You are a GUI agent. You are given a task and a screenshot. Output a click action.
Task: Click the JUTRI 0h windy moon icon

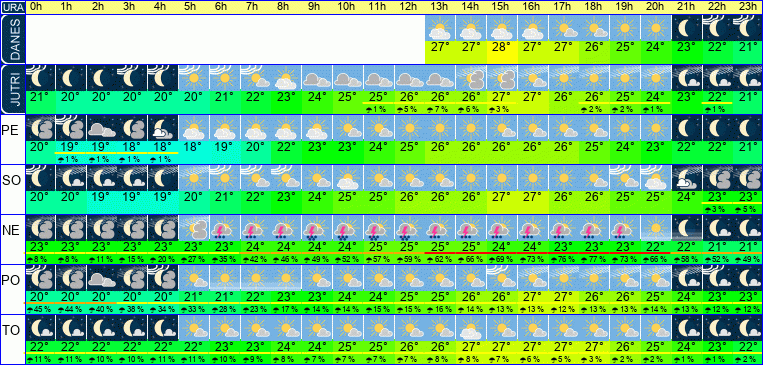click(x=40, y=77)
